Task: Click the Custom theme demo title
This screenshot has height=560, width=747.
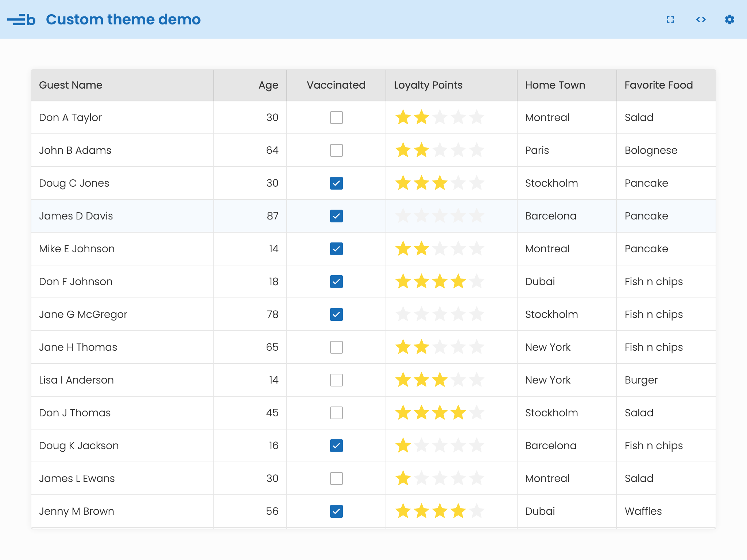Action: pyautogui.click(x=123, y=20)
